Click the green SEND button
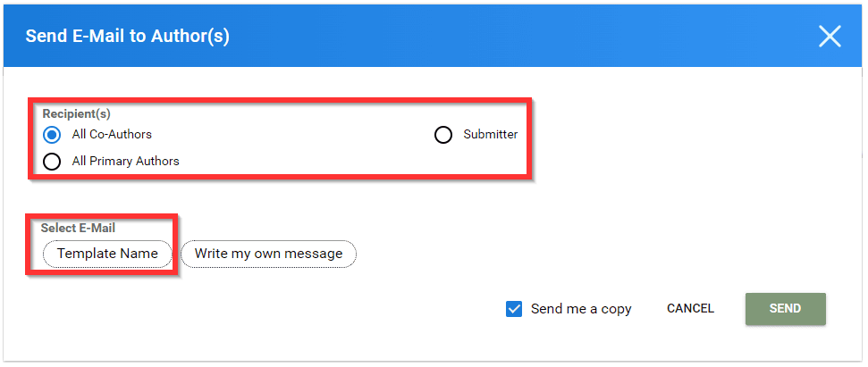 click(x=786, y=308)
